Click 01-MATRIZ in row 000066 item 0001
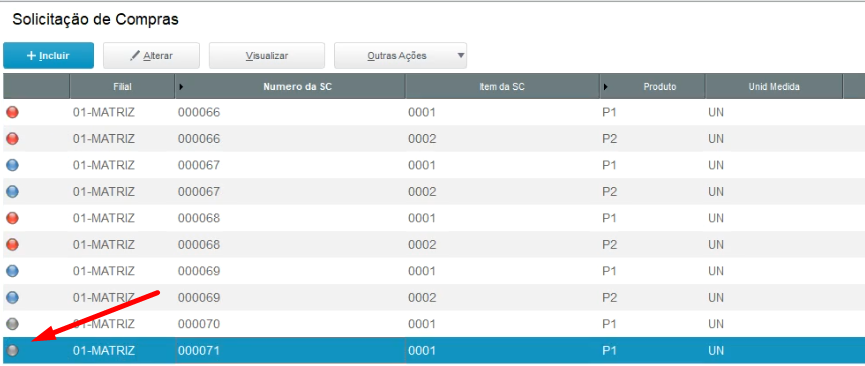 [104, 113]
